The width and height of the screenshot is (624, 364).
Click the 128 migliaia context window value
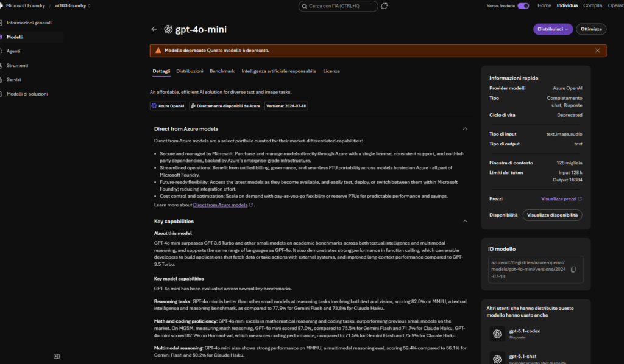pos(569,163)
